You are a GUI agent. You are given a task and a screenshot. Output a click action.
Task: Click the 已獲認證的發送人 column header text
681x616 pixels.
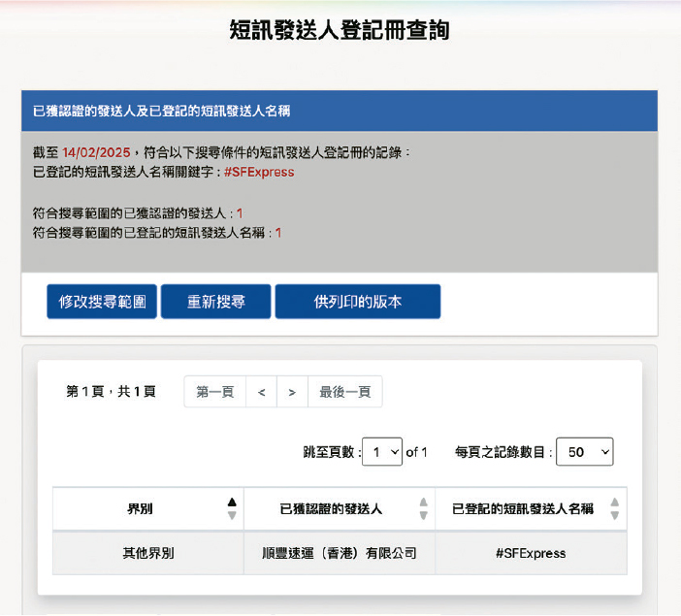pos(331,508)
